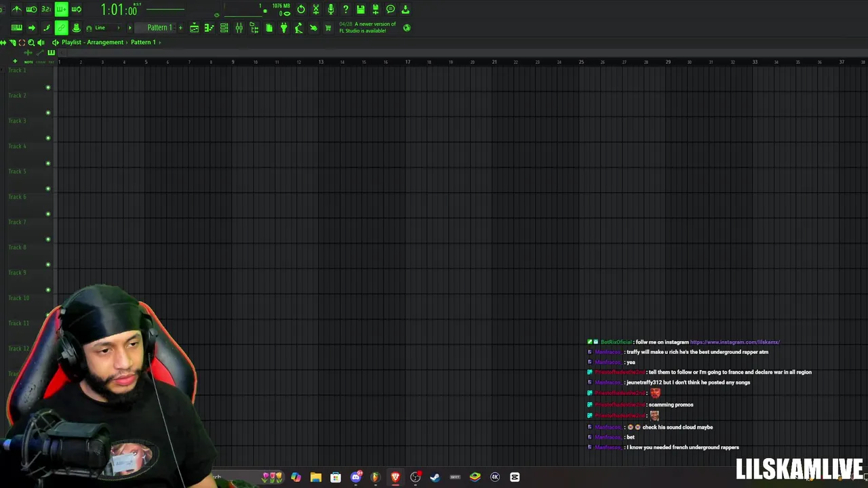
Task: Open OBS Studio from the taskbar
Action: 415,477
